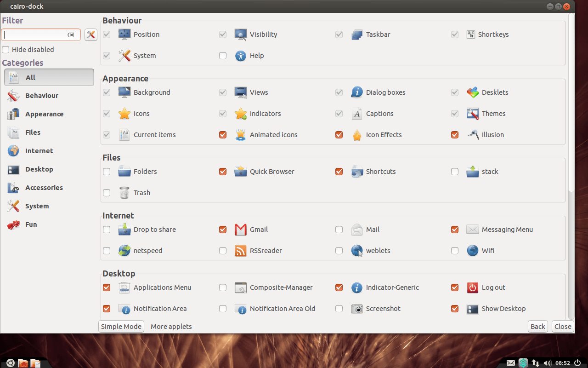The image size is (588, 368).
Task: Switch to Simple Mode
Action: tap(121, 327)
